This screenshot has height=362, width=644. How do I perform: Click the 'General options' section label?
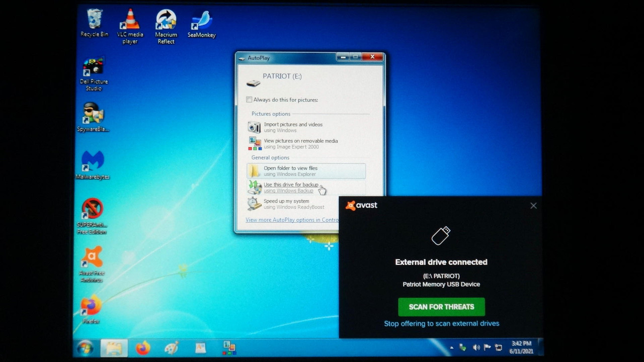tap(270, 157)
